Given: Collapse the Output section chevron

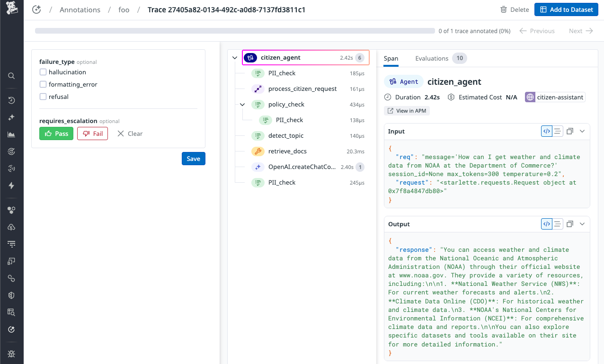Looking at the screenshot, I should [x=582, y=224].
